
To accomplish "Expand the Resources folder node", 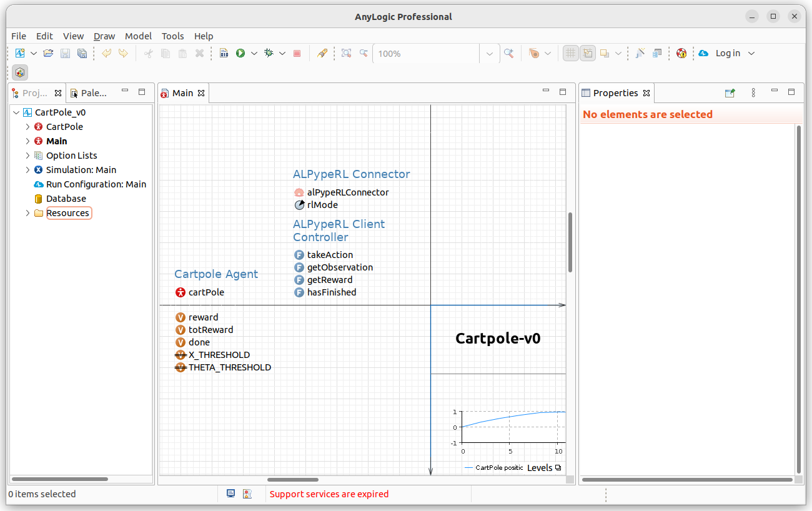I will coord(27,213).
